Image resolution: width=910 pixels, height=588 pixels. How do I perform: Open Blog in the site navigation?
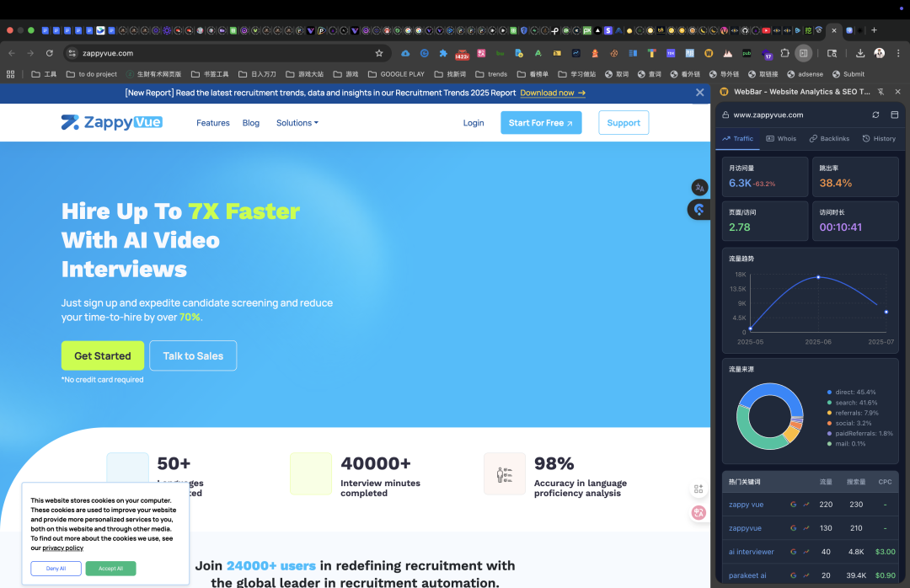click(x=251, y=122)
